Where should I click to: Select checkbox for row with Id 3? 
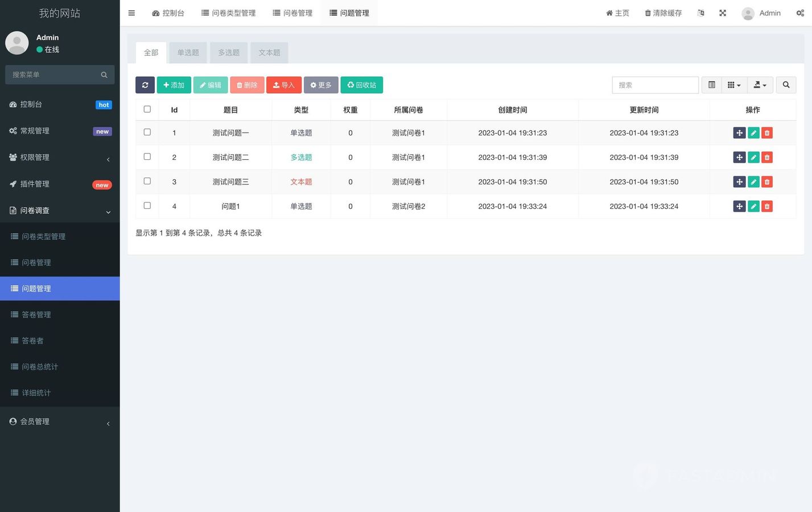(x=147, y=181)
